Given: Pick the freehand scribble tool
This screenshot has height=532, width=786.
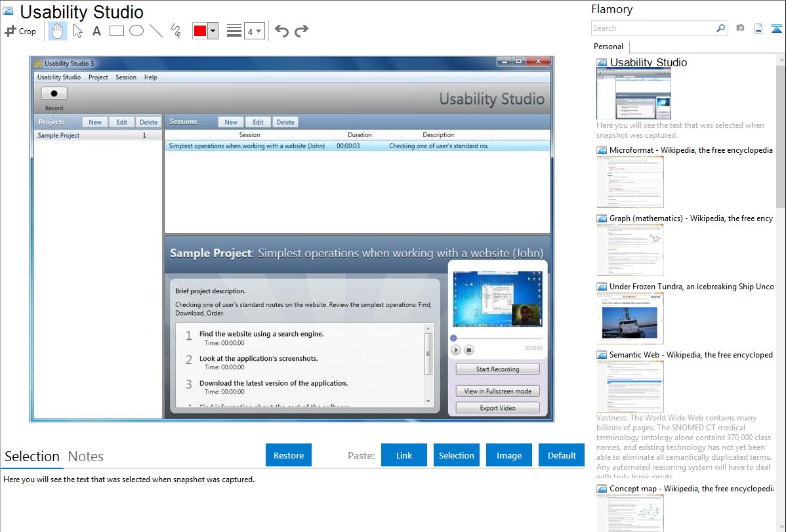Looking at the screenshot, I should pos(176,31).
